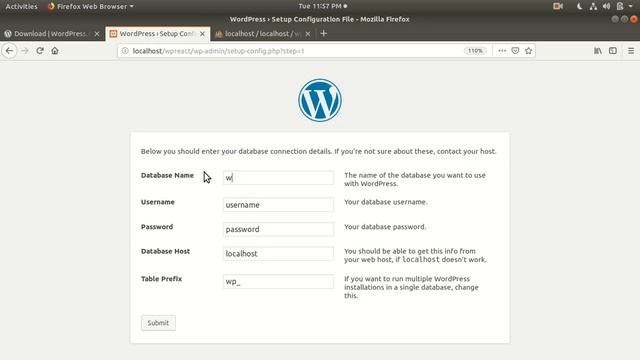Screen dimensions: 640x360
Task: Focus the Database Name input field
Action: coord(278,178)
